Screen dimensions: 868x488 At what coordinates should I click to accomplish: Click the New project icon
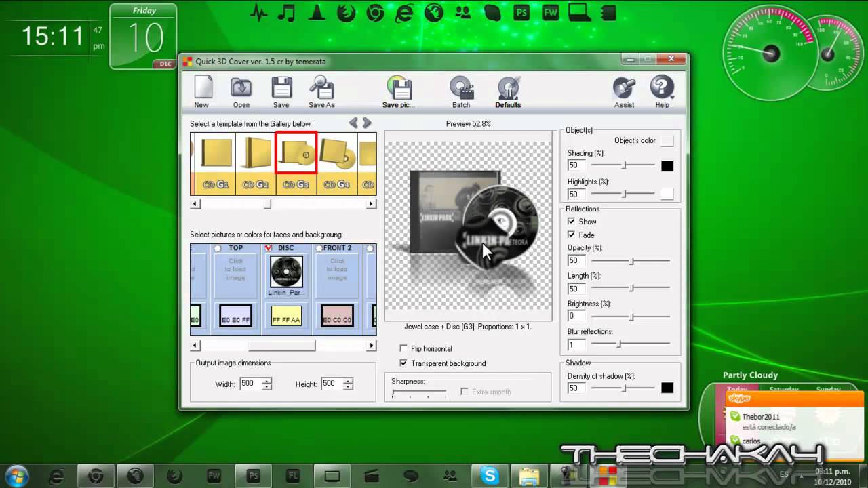[202, 87]
